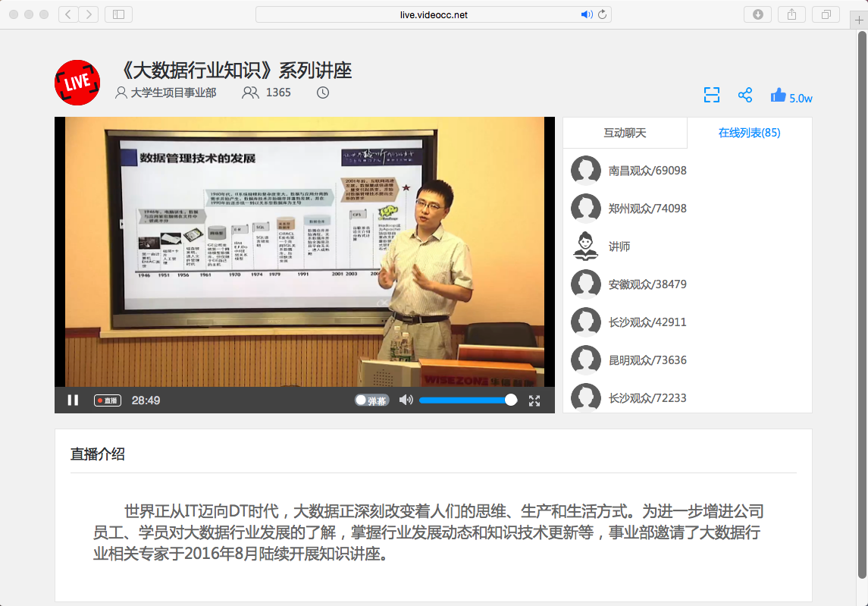Image resolution: width=868 pixels, height=606 pixels.
Task: Click the Safari address bar
Action: [x=434, y=14]
